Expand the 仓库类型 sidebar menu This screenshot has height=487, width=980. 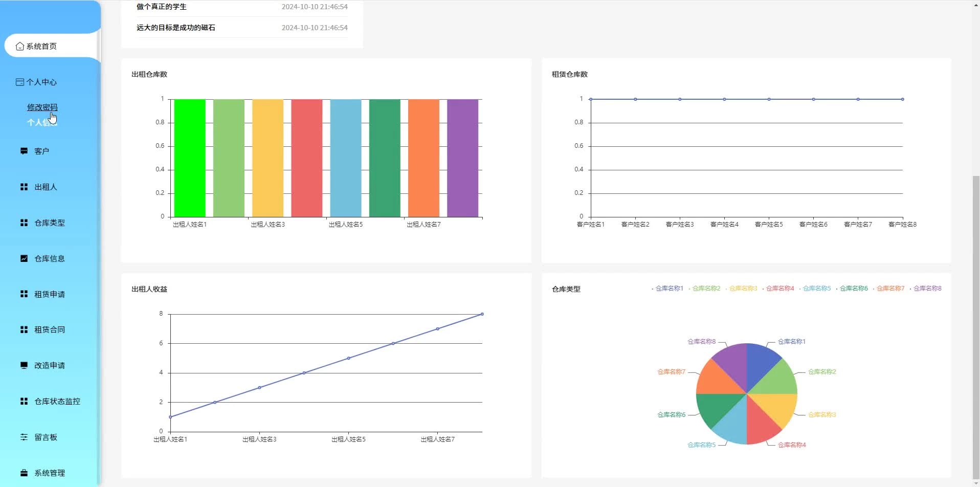tap(50, 223)
